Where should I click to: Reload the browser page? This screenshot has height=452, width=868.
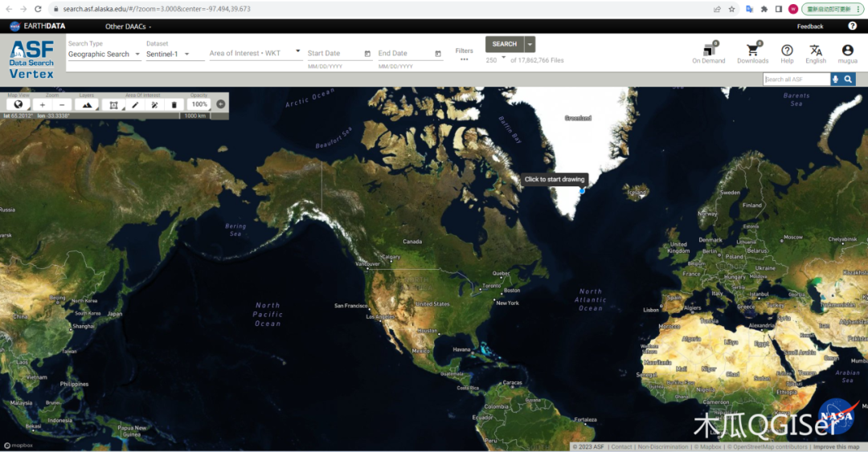click(x=38, y=9)
